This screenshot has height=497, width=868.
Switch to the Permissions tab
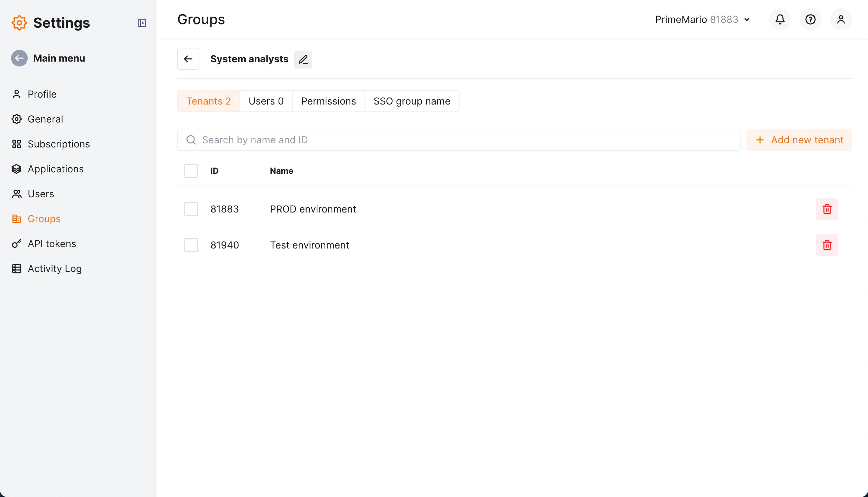point(328,101)
